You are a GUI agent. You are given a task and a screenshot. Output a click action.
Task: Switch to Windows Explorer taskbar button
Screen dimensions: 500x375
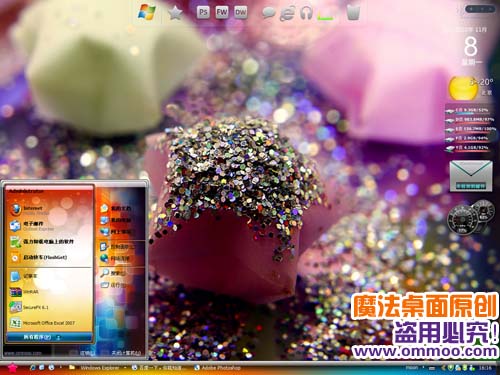[x=95, y=368]
